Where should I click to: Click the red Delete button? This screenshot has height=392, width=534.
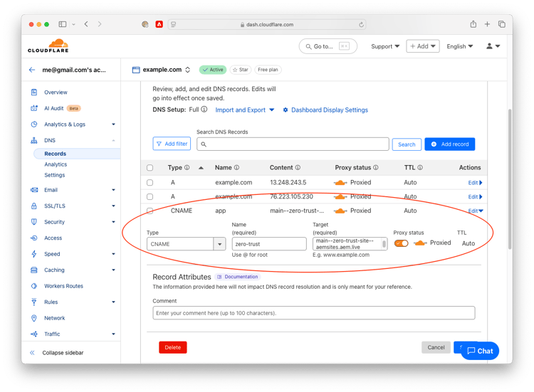[173, 347]
